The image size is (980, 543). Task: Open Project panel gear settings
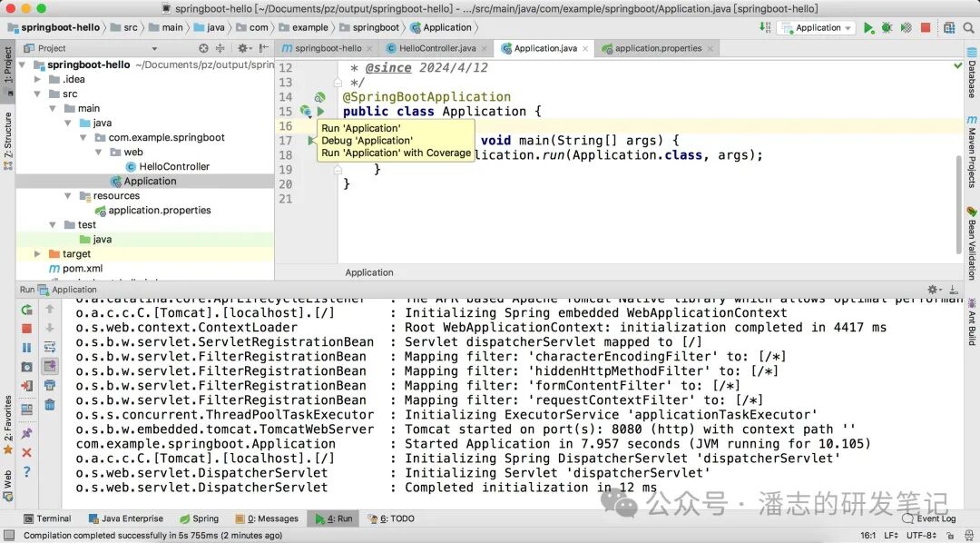click(242, 48)
